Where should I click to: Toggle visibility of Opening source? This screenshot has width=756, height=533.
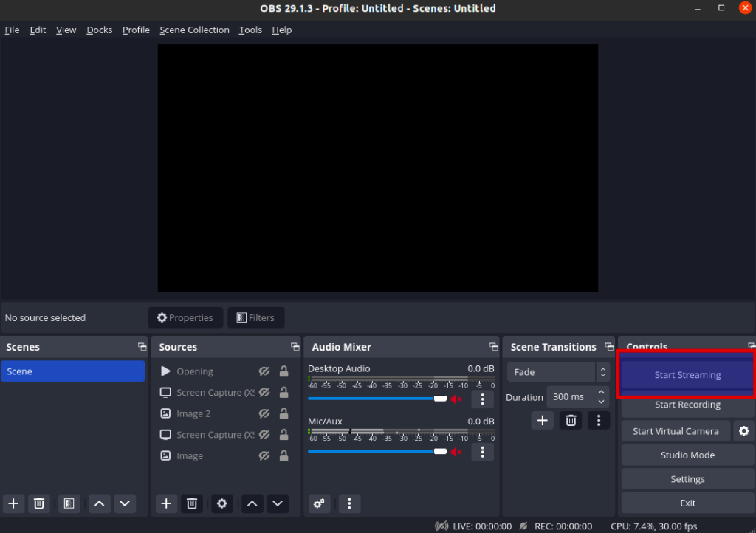(264, 371)
